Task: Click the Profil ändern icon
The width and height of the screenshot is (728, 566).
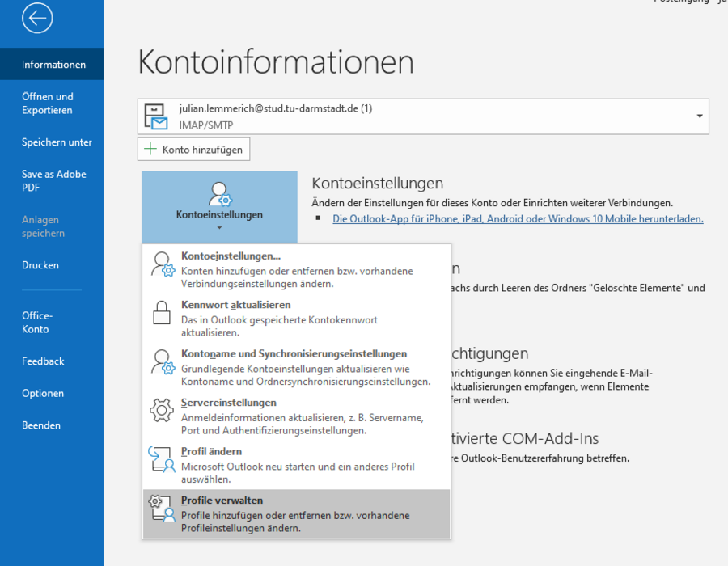Action: (x=162, y=458)
